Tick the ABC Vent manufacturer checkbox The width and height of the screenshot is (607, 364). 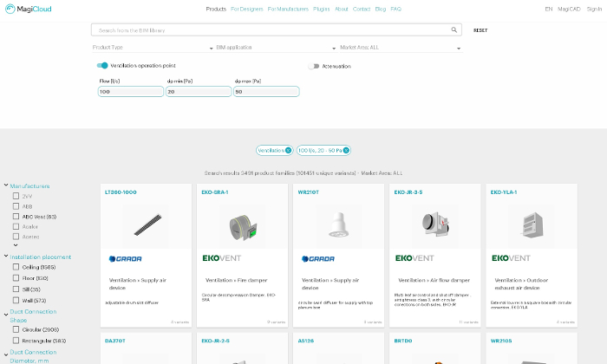16,216
